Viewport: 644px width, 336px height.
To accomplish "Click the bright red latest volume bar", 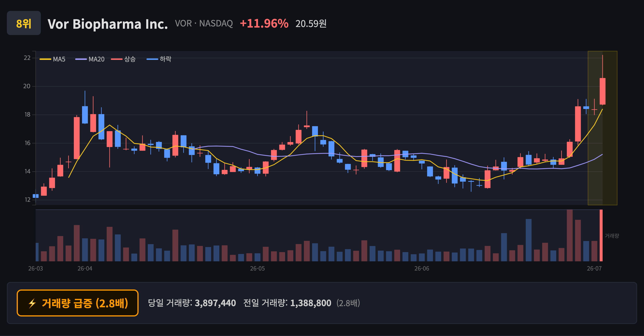I will tap(601, 235).
